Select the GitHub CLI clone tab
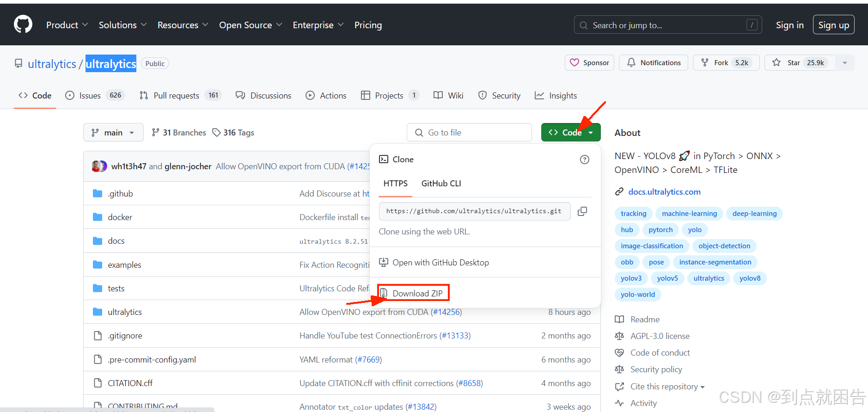 click(x=441, y=184)
